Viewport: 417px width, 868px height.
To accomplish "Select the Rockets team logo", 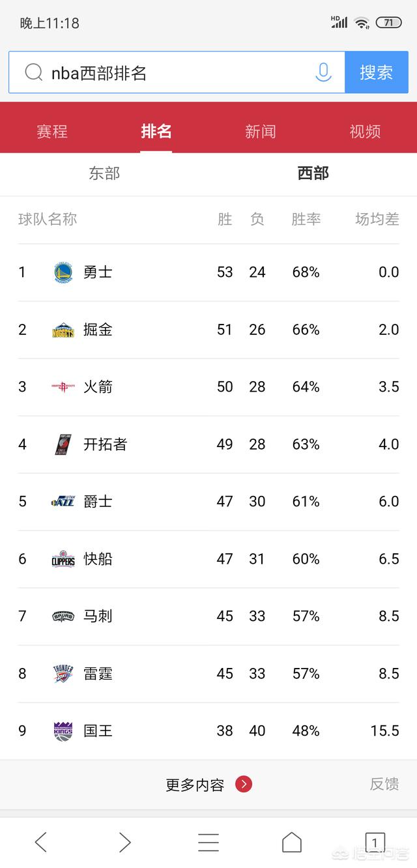I will coord(63,387).
